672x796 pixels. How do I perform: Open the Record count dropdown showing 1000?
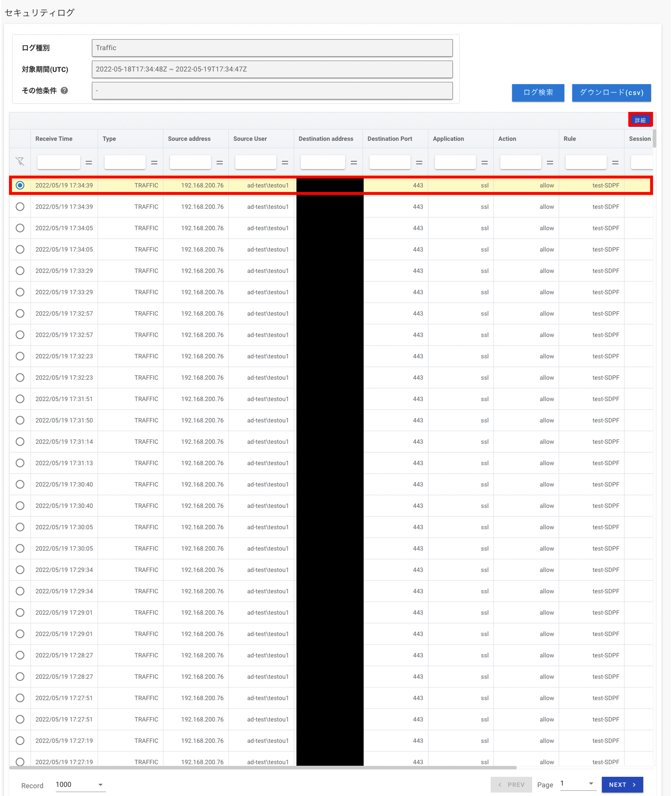point(80,784)
